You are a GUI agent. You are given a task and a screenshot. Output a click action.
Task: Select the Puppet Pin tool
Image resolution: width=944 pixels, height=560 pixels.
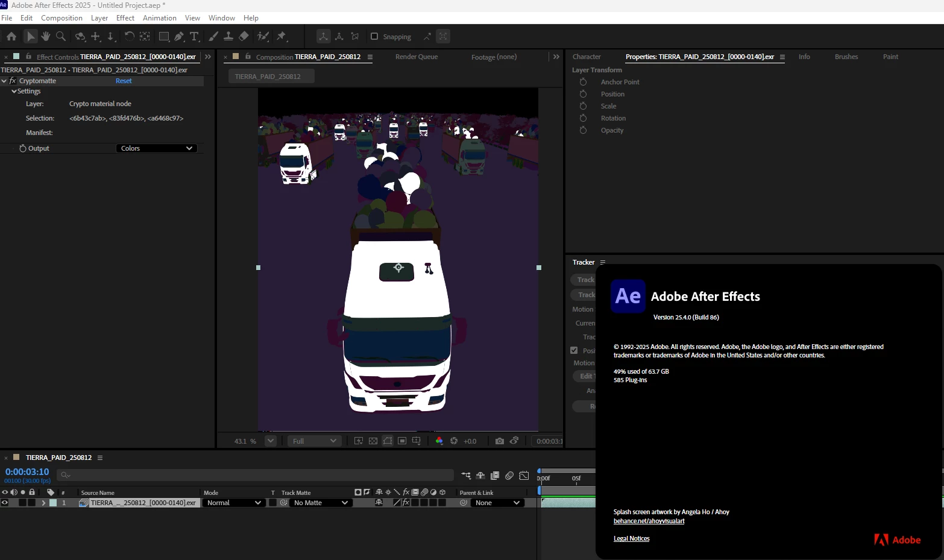tap(281, 37)
